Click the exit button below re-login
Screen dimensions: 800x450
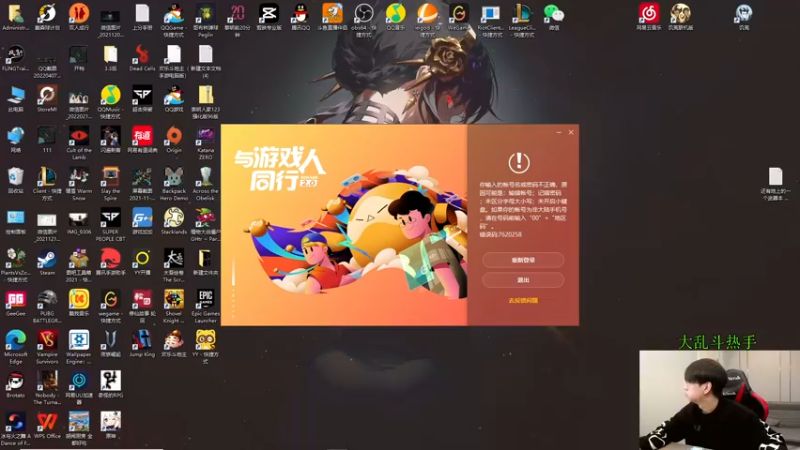[x=523, y=280]
